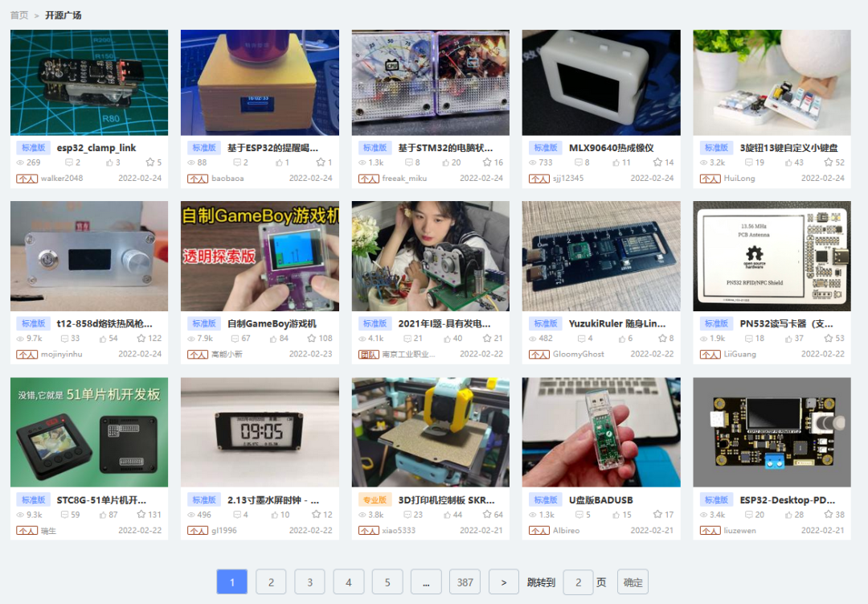Open page 3 in pagination

309,582
